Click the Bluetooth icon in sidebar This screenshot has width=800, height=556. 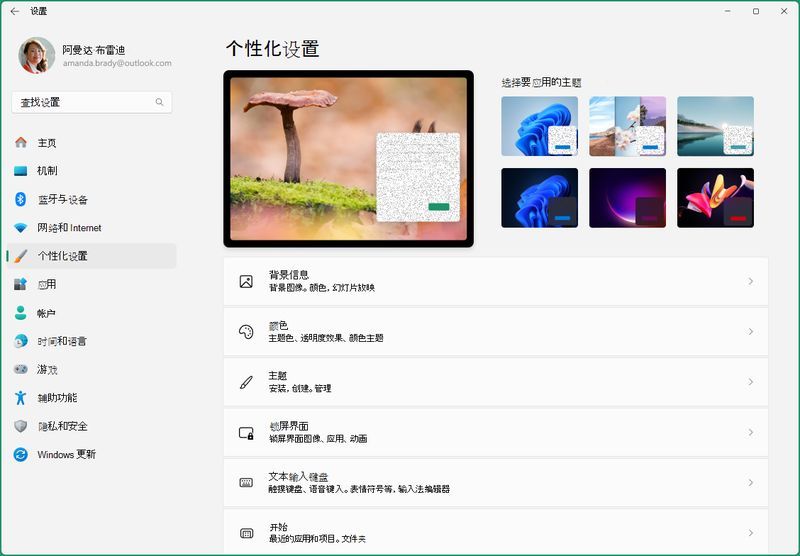tap(20, 199)
